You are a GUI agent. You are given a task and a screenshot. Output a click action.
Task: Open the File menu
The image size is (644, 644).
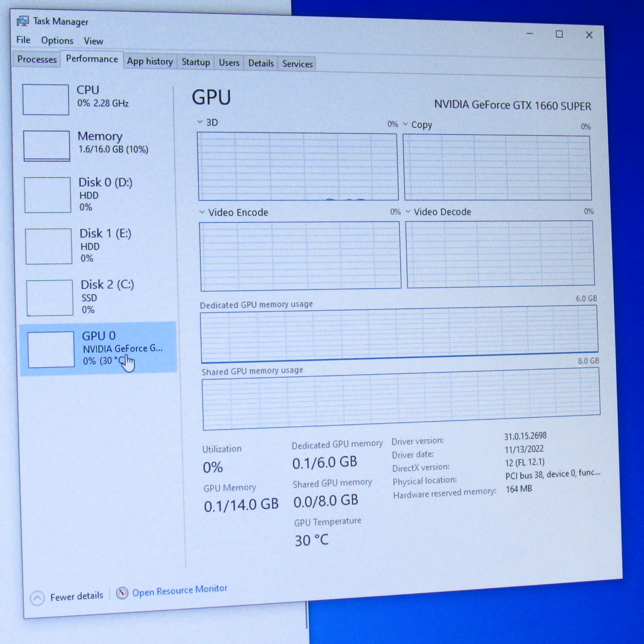(23, 40)
